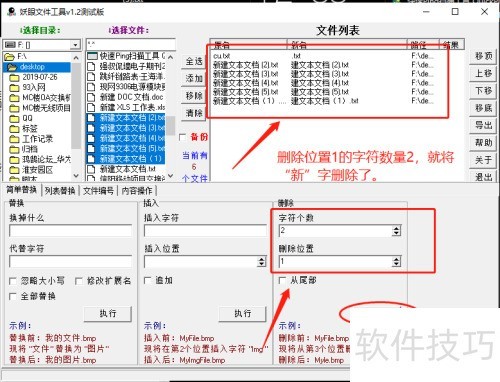Click the open-folder icon beside F:\

point(9,57)
